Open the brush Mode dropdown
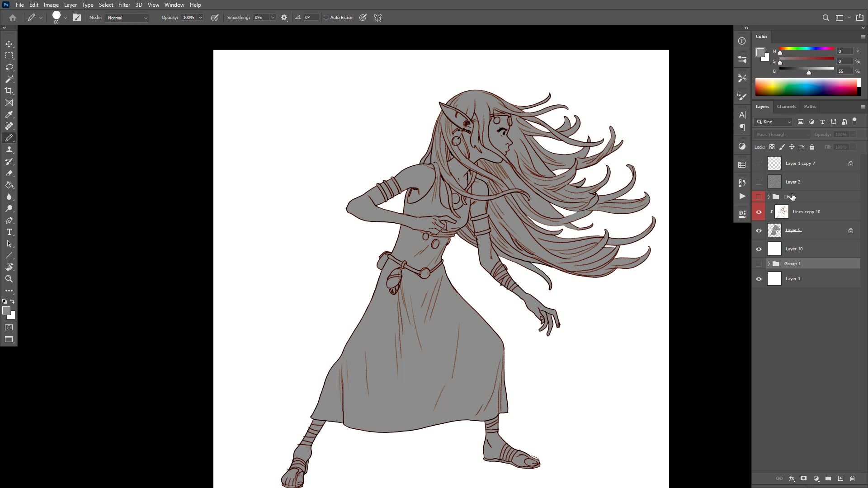The image size is (868, 488). (x=127, y=18)
